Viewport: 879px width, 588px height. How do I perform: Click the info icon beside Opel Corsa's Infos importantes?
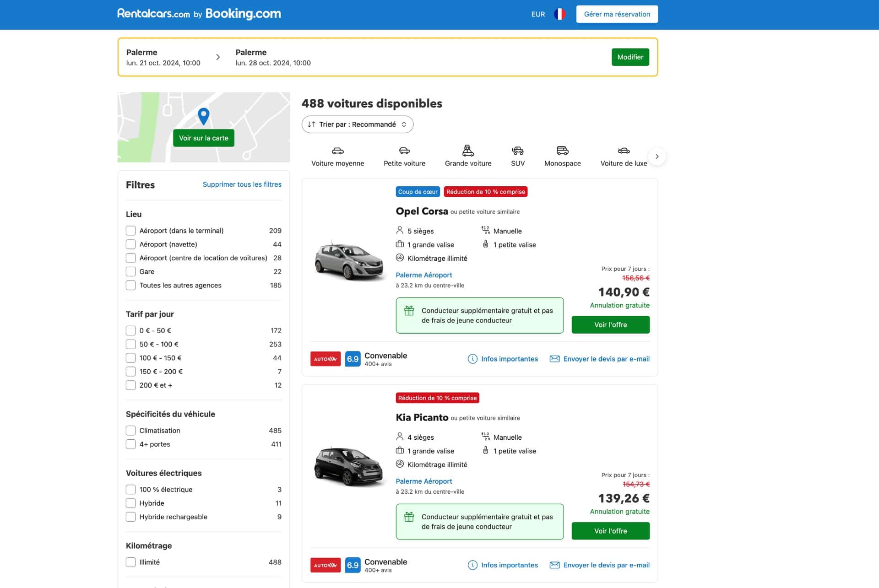pos(472,359)
